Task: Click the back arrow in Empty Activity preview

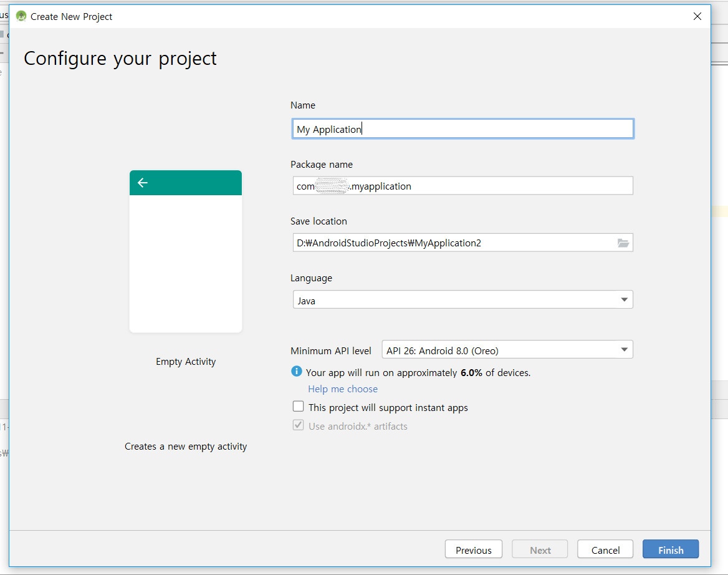Action: click(143, 183)
